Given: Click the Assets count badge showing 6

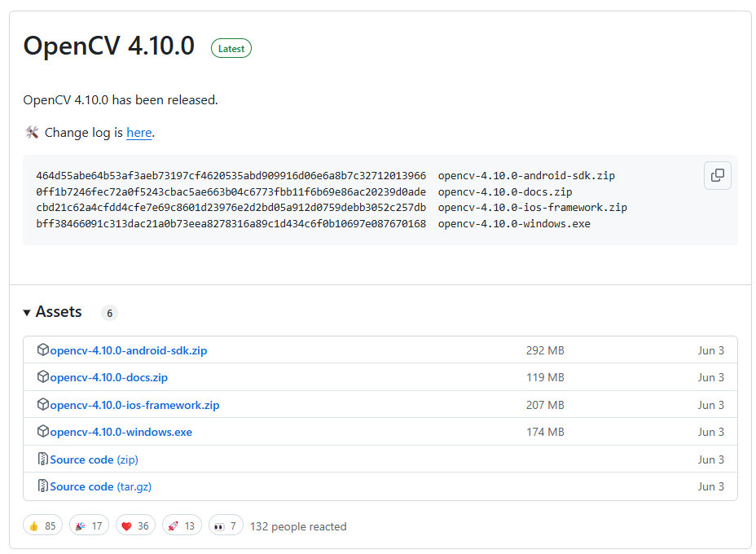Looking at the screenshot, I should tap(109, 313).
